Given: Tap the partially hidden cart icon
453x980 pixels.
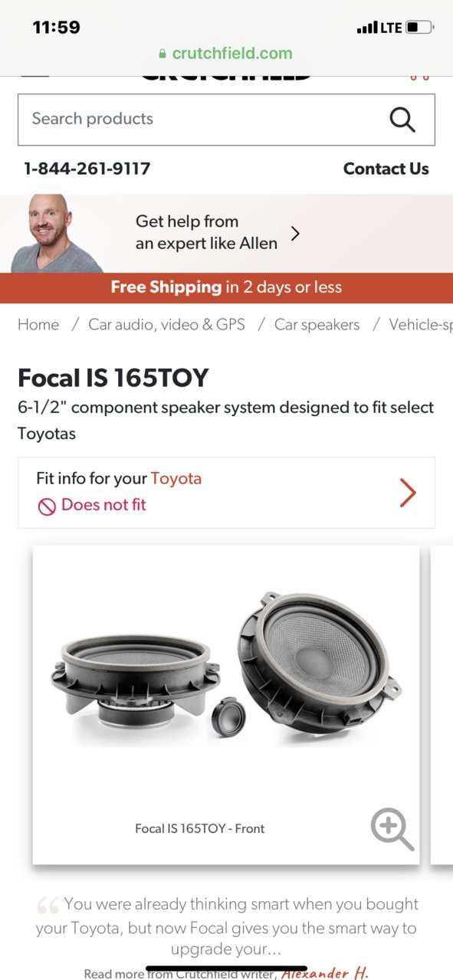Looking at the screenshot, I should [419, 76].
